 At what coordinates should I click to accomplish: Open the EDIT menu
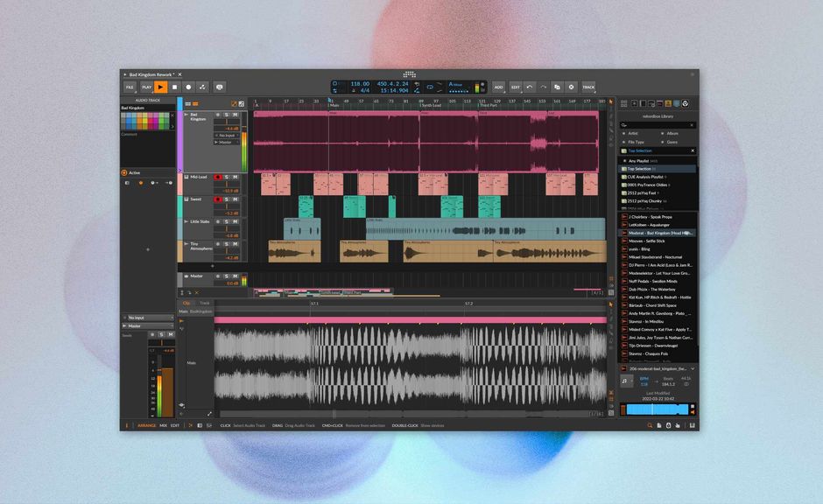516,87
